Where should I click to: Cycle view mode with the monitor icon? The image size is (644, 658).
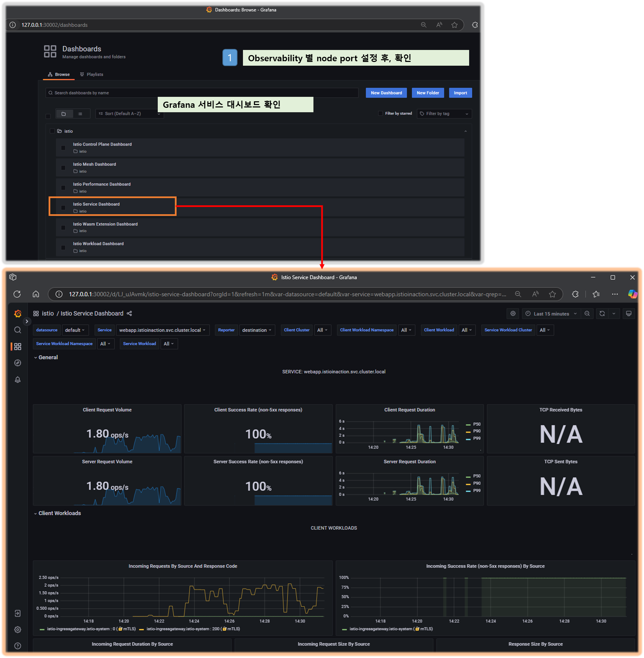click(x=629, y=313)
